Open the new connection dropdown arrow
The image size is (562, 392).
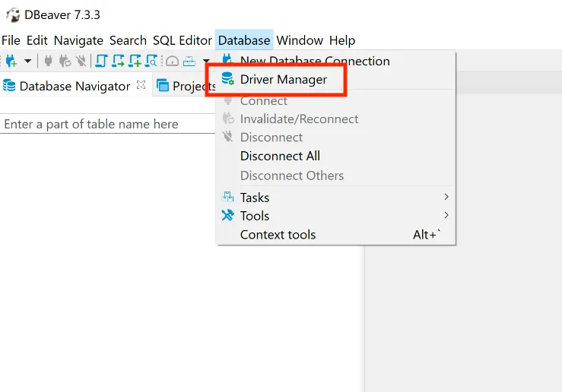point(27,62)
